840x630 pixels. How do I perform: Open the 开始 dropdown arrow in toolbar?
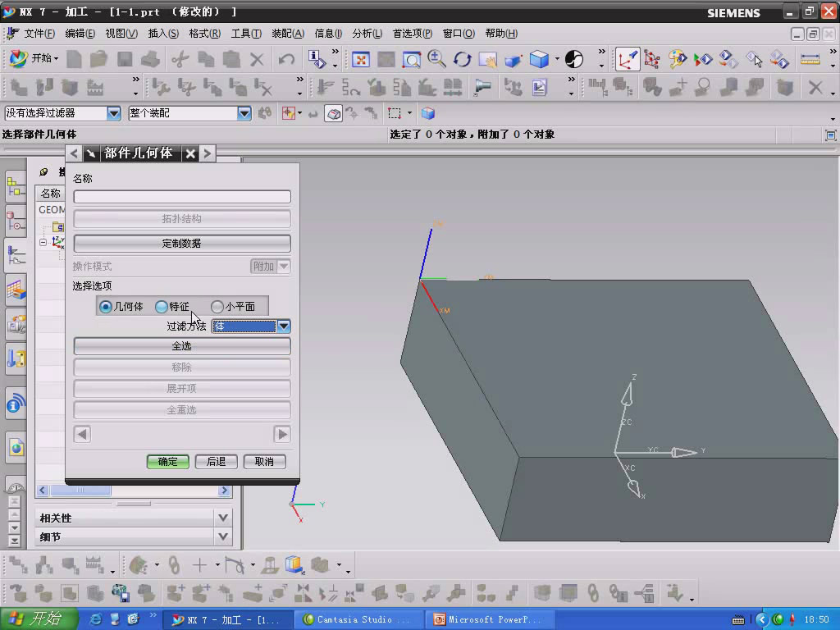(56, 58)
